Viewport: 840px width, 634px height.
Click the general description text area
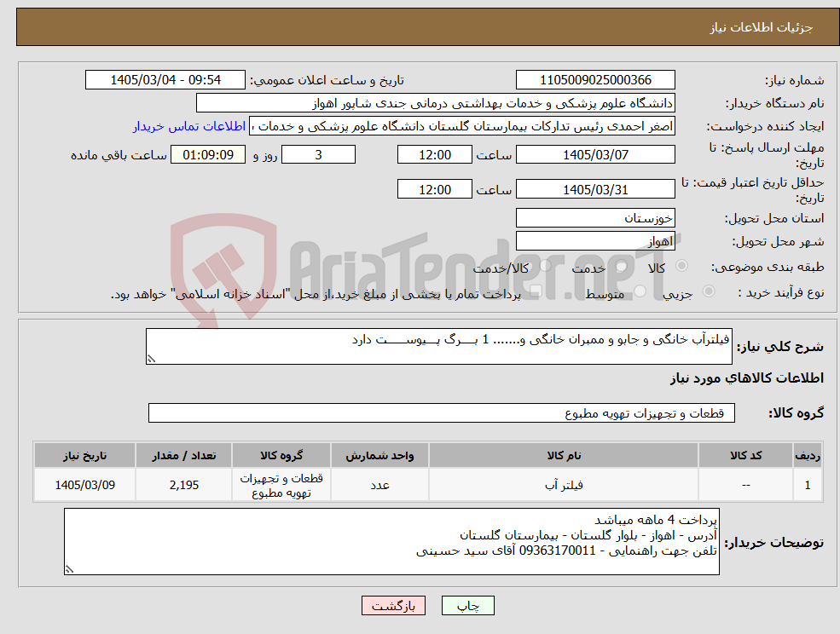(x=438, y=347)
